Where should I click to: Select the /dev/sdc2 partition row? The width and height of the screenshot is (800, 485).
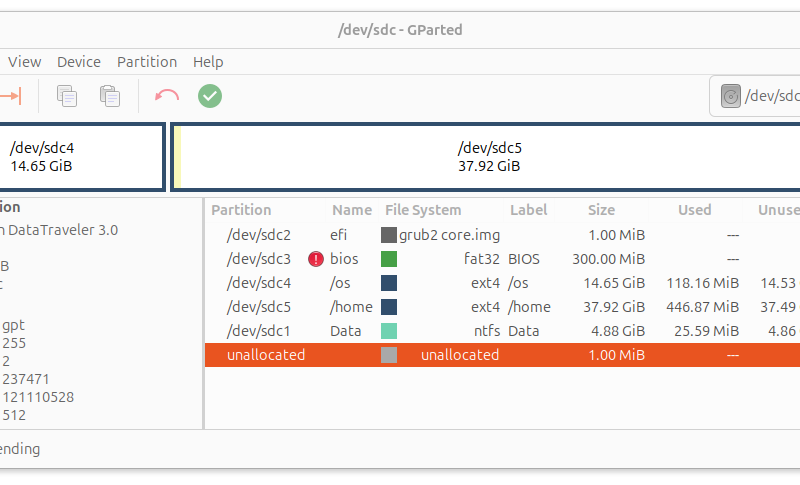[x=258, y=235]
